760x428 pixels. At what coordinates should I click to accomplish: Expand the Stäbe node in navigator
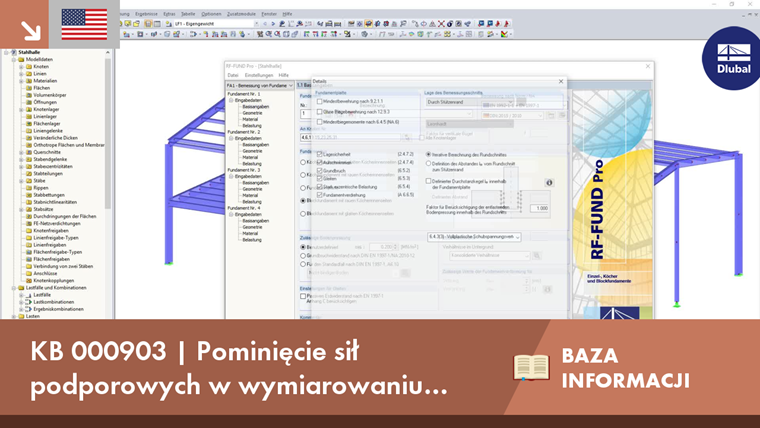coord(21,181)
